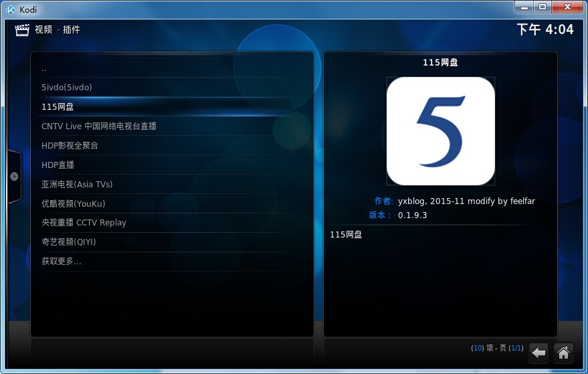Click the back arrow button
588x374 pixels.
[x=538, y=352]
